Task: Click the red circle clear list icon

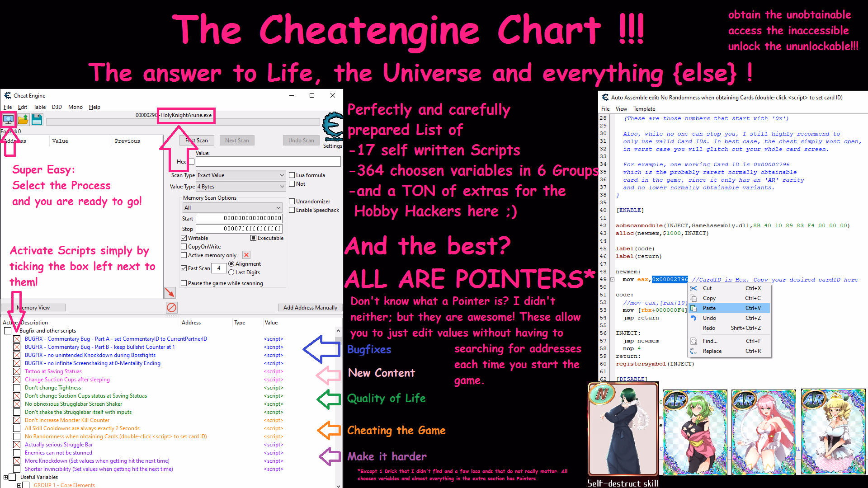Action: coord(171,308)
